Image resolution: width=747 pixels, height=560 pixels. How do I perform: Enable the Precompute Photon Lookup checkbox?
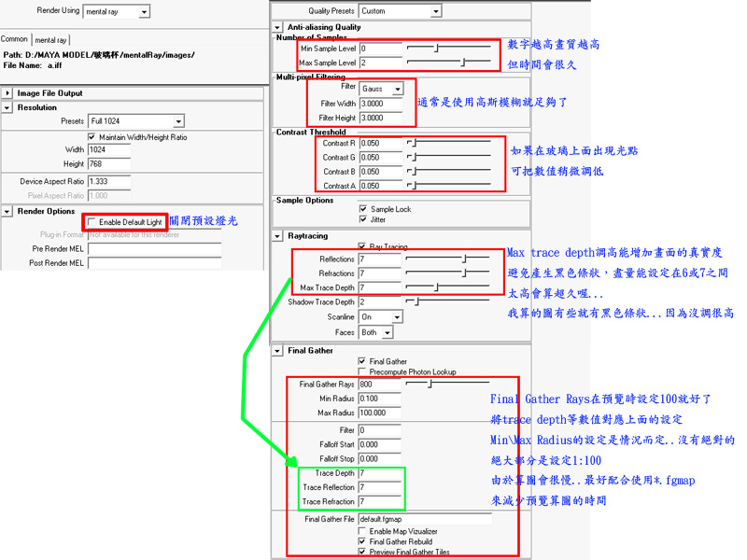click(x=363, y=371)
